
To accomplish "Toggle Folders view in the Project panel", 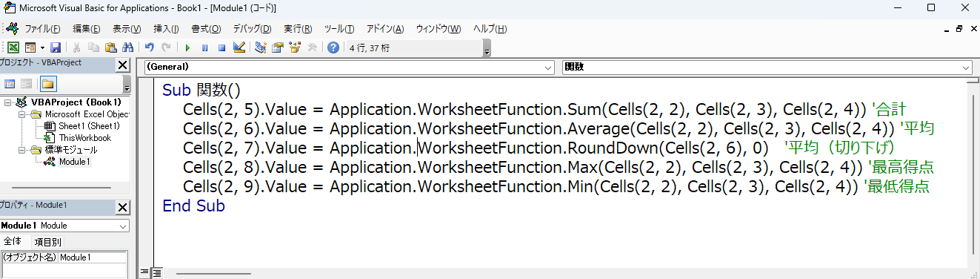I will (x=48, y=84).
